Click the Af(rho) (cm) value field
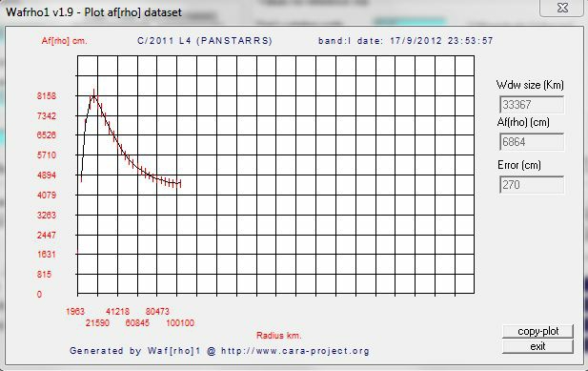The height and width of the screenshot is (371, 588). [x=532, y=142]
